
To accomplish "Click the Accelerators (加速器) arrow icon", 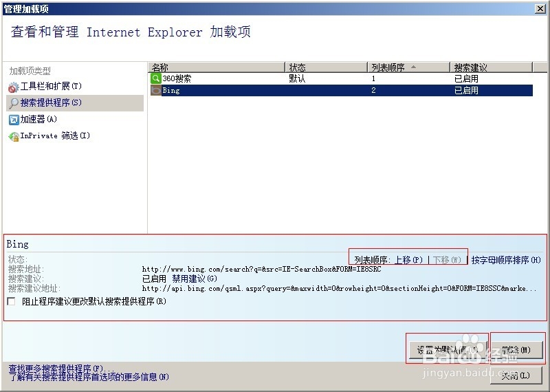I will pos(14,120).
